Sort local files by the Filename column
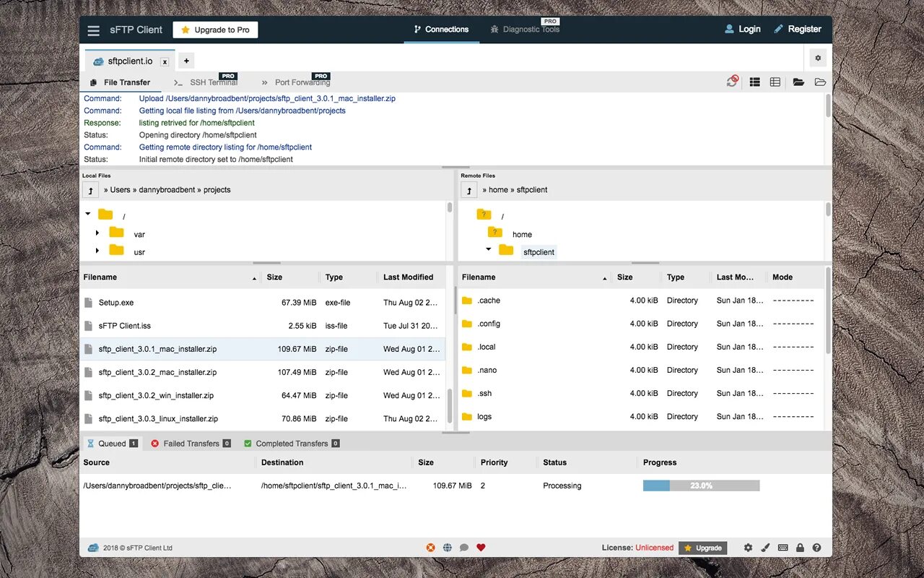The width and height of the screenshot is (924, 578). [170, 277]
